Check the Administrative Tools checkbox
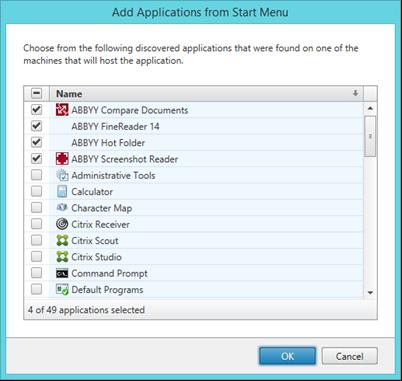This screenshot has height=381, width=402. tap(36, 175)
